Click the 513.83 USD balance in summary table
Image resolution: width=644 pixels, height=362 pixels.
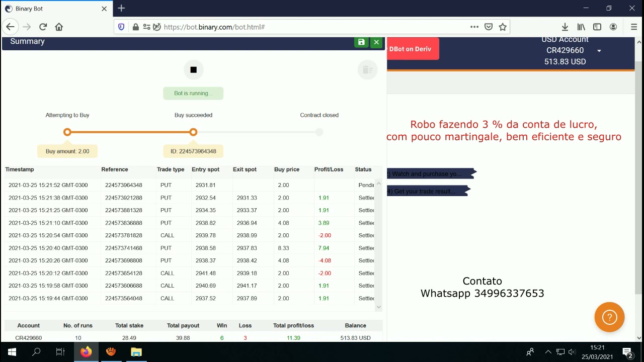(x=355, y=338)
